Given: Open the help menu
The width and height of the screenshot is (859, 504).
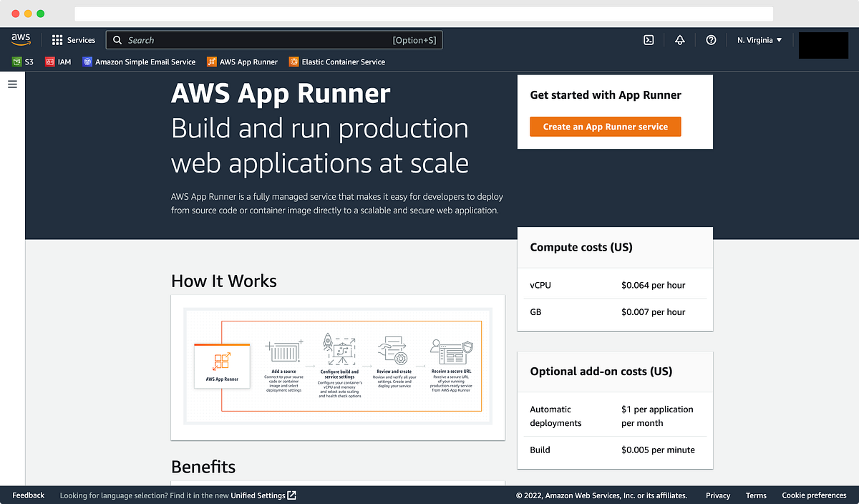Looking at the screenshot, I should (711, 40).
